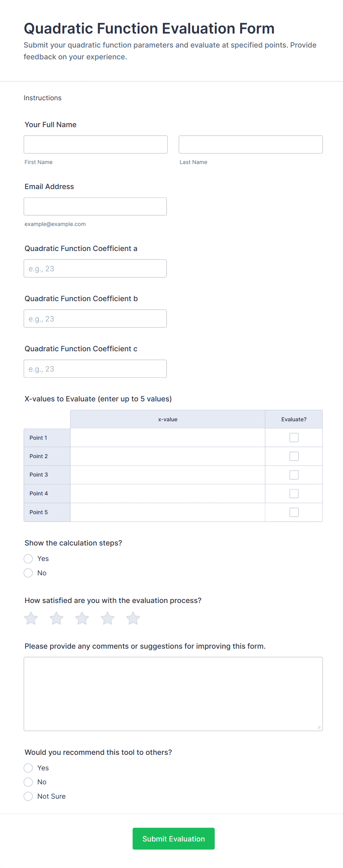Click the second satisfaction star
This screenshot has width=343, height=868.
[56, 618]
